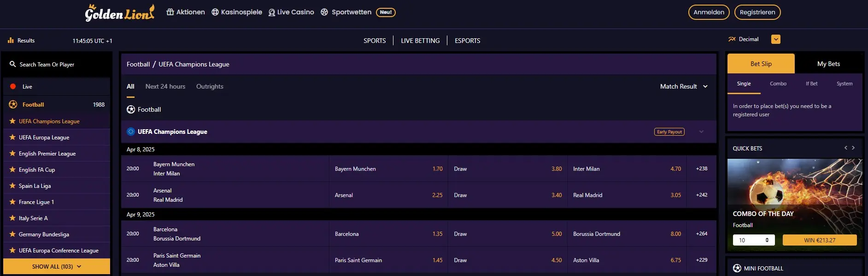868x276 pixels.
Task: Select If Bet type
Action: (811, 84)
